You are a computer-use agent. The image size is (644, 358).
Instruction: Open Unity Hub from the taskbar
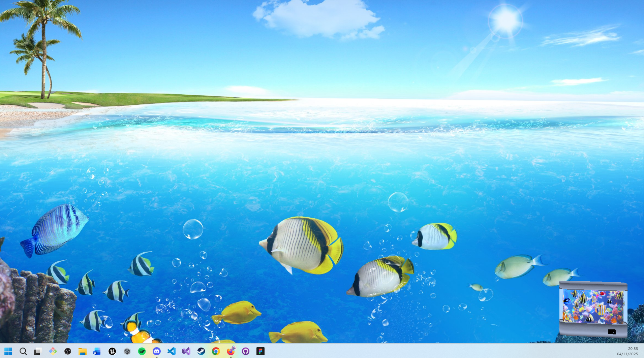coord(127,351)
